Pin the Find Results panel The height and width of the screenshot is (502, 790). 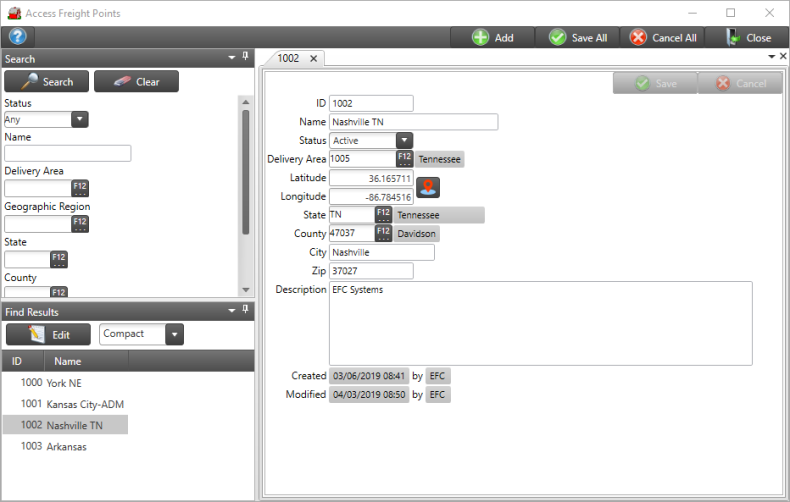(x=246, y=312)
